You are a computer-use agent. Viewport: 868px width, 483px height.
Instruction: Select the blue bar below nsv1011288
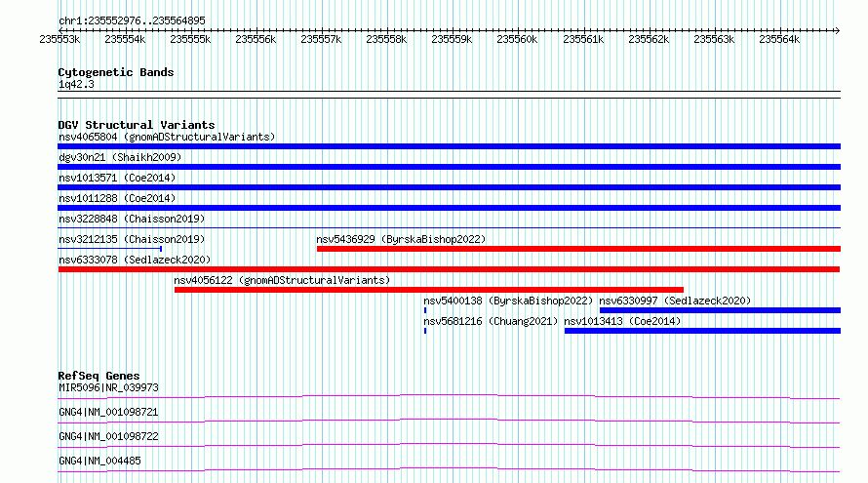point(449,208)
